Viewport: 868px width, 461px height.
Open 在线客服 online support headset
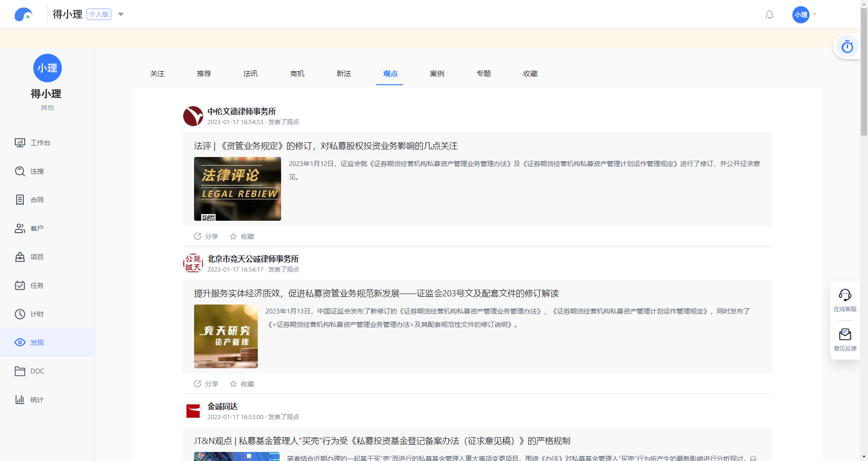point(845,300)
